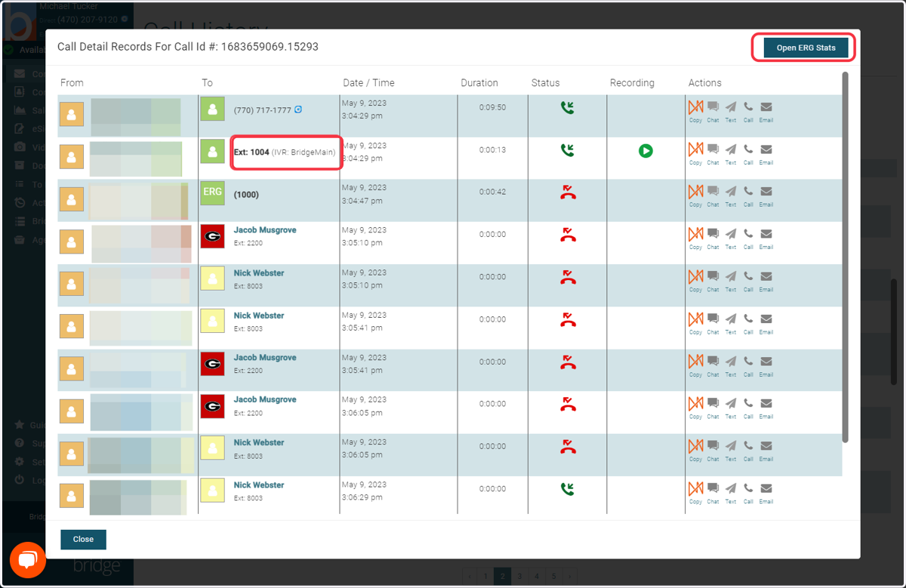Open Chat in the Ext 1004 row
The height and width of the screenshot is (588, 906).
(713, 153)
